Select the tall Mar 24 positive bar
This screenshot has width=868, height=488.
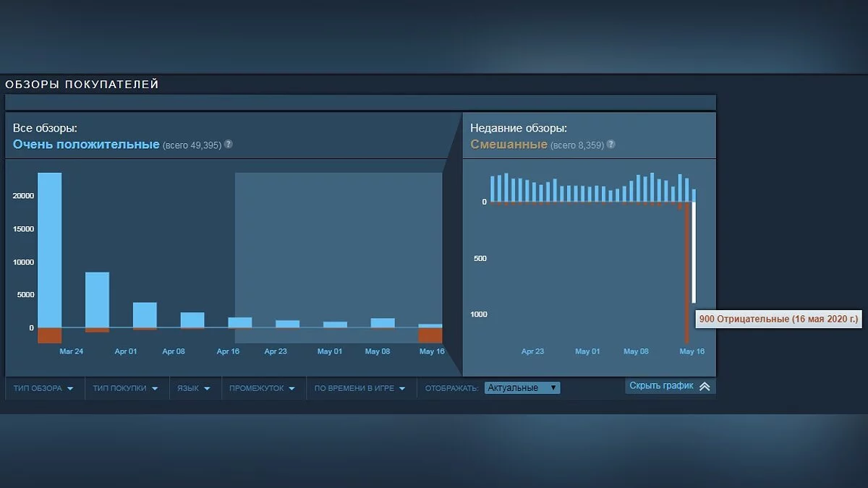coord(49,250)
